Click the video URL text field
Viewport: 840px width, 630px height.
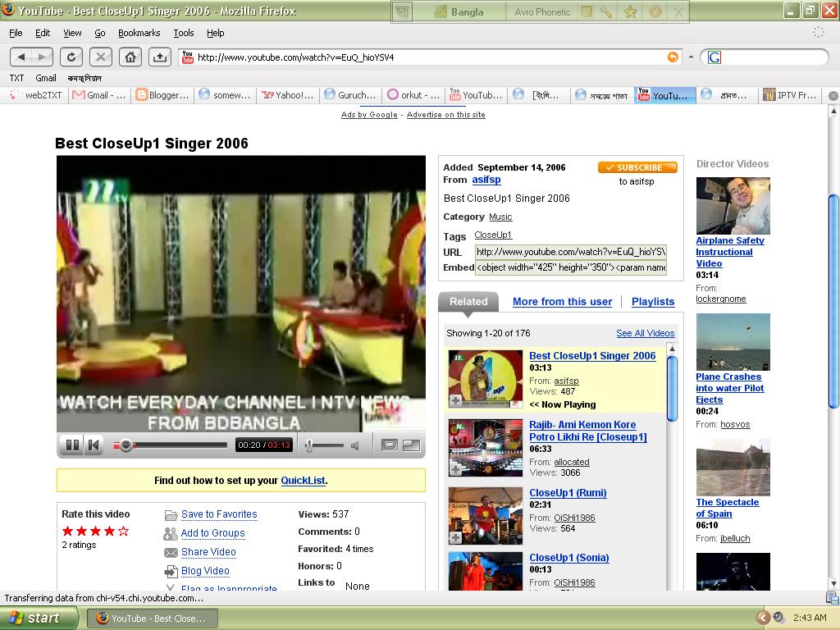(571, 252)
